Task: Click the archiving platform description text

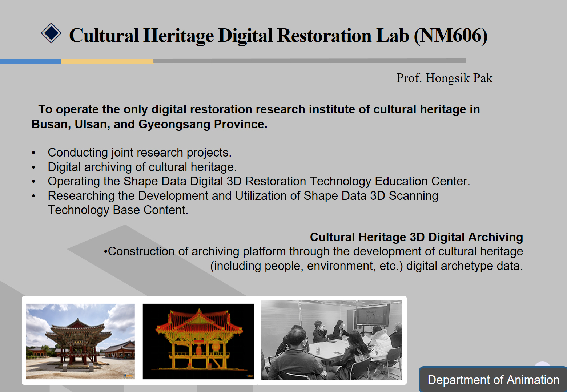Action: 314,258
